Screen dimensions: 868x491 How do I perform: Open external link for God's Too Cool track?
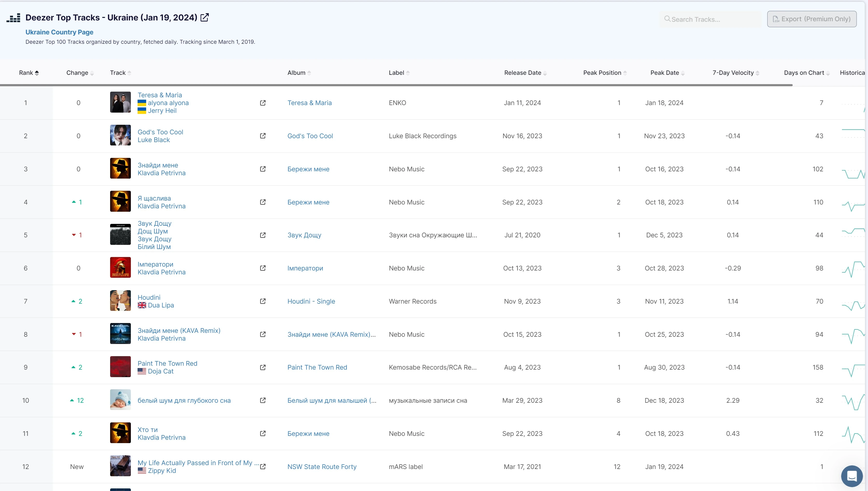[263, 136]
